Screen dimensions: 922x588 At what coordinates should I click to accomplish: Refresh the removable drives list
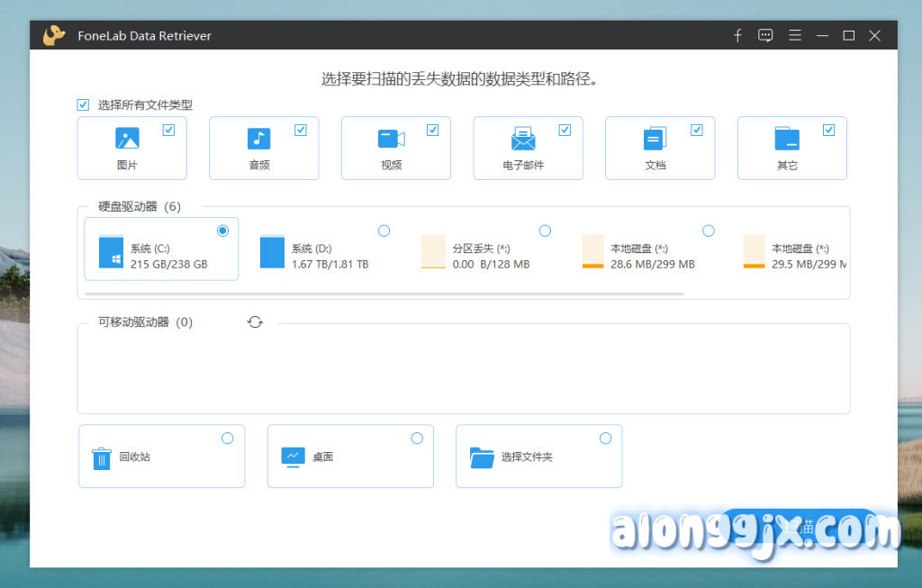pos(256,322)
